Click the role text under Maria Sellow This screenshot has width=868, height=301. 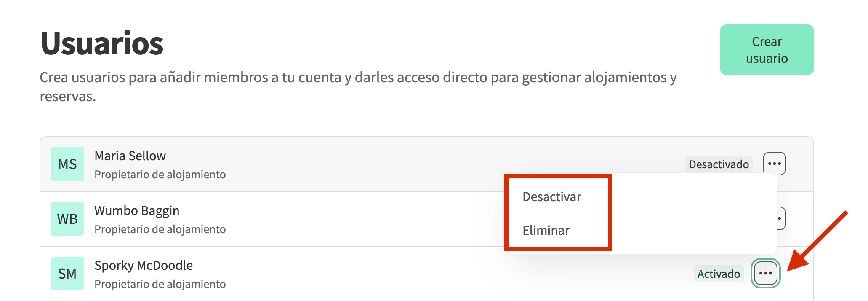tap(160, 175)
